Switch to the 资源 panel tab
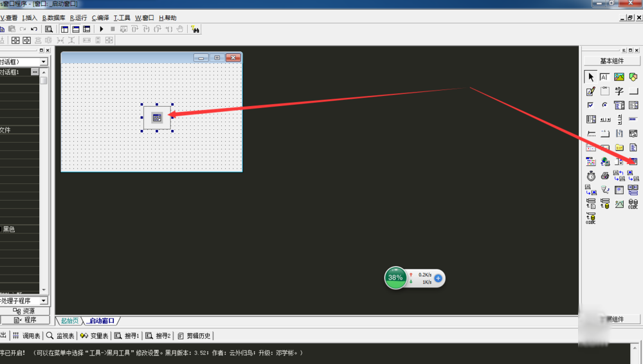643x364 pixels. pos(24,311)
